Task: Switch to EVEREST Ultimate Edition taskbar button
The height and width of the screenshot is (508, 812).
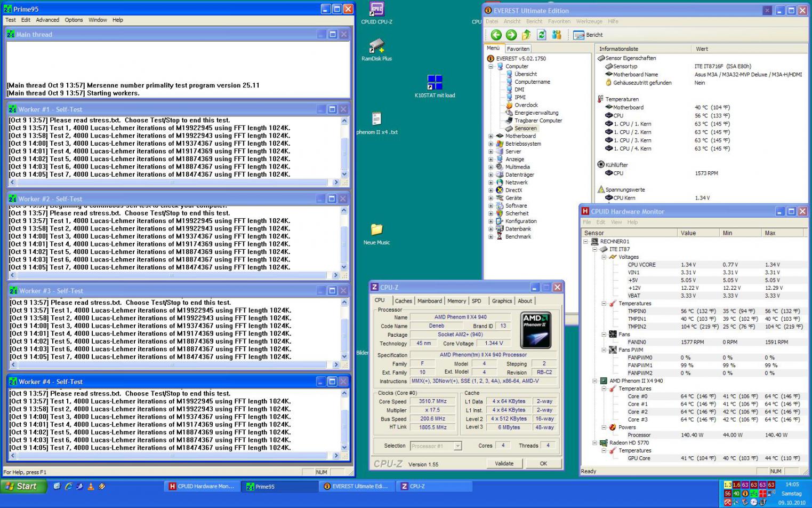Action: pos(357,486)
